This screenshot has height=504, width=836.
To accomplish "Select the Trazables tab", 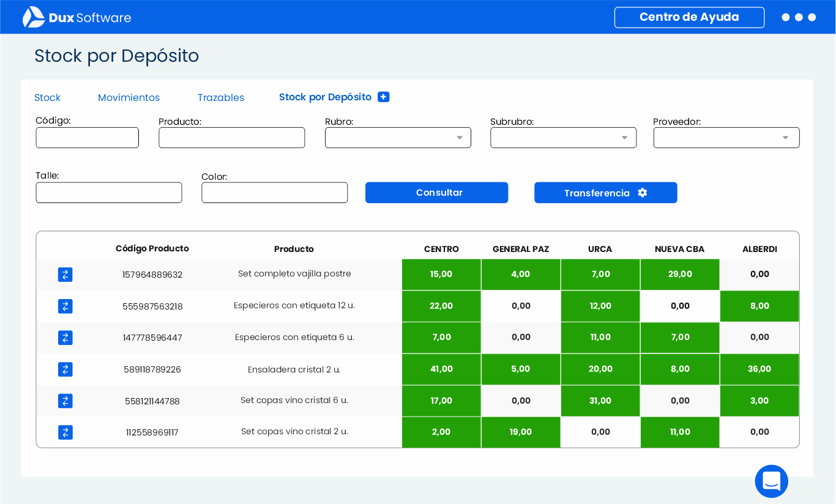I will (220, 97).
